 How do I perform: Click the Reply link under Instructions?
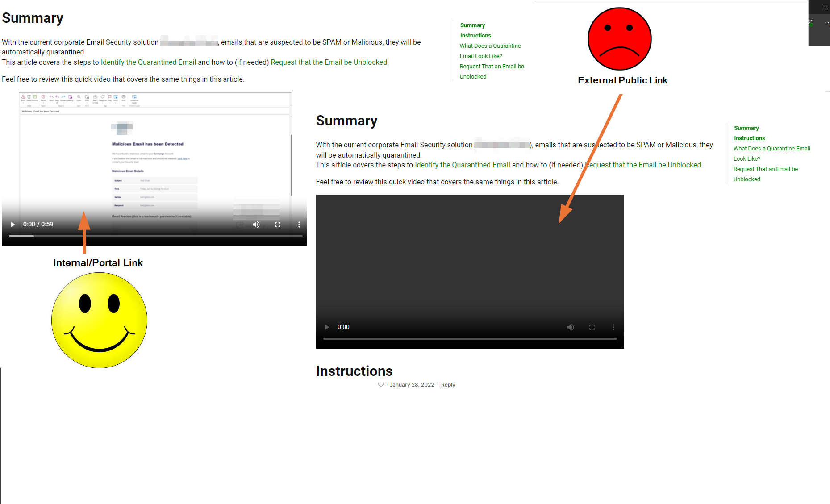(448, 385)
